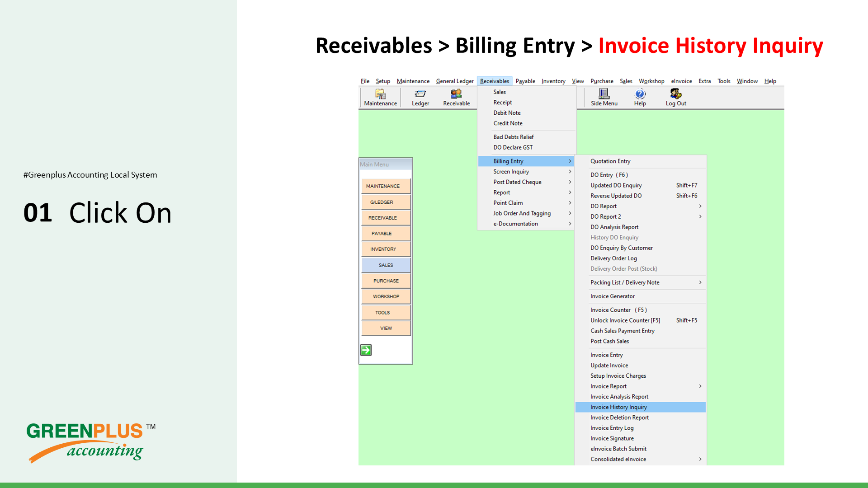868x488 pixels.
Task: Click MAINTENANCE button in Main Menu
Action: click(x=386, y=186)
